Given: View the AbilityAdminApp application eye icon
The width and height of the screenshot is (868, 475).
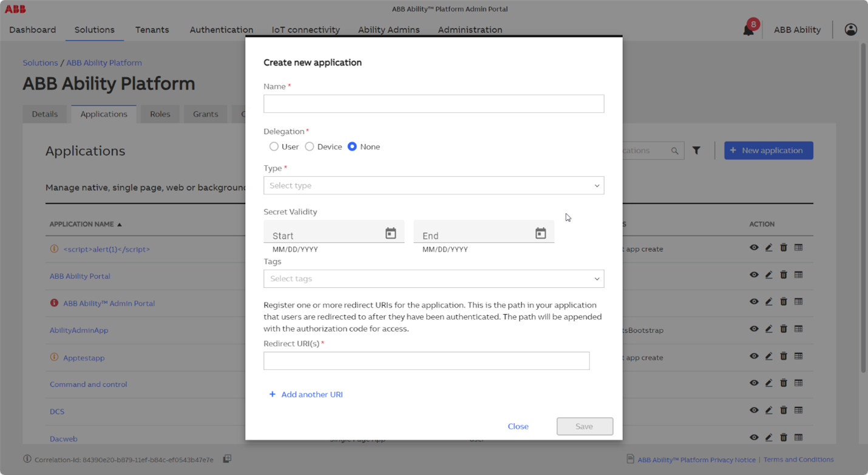Looking at the screenshot, I should tap(754, 329).
